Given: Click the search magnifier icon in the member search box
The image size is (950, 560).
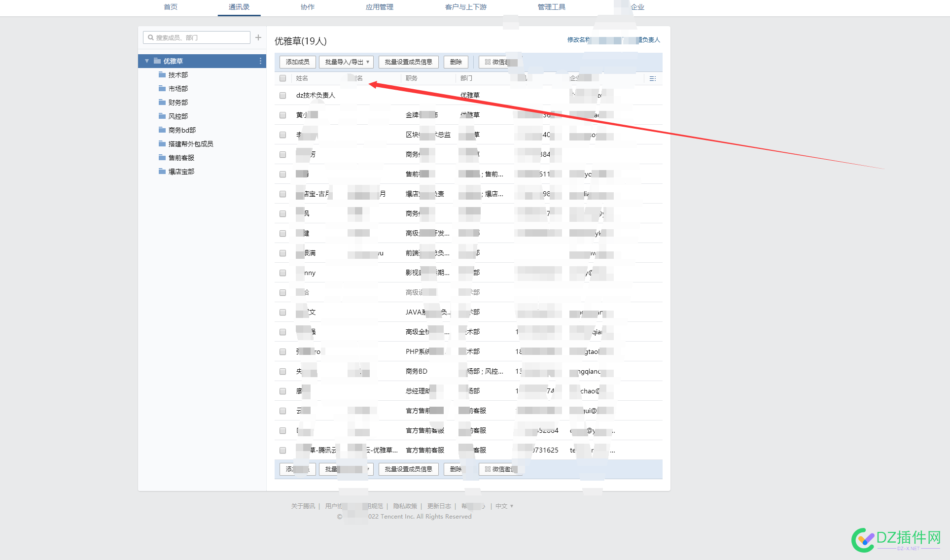Looking at the screenshot, I should click(x=151, y=37).
